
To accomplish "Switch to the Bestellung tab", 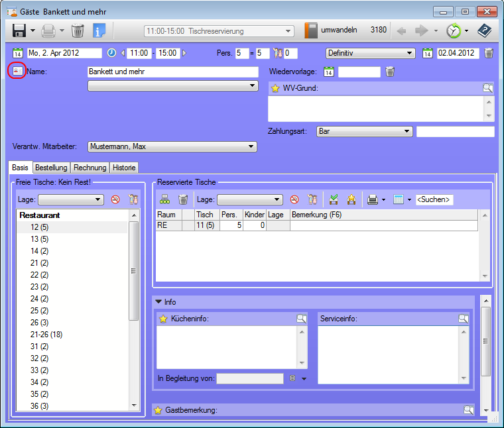I will tap(51, 168).
